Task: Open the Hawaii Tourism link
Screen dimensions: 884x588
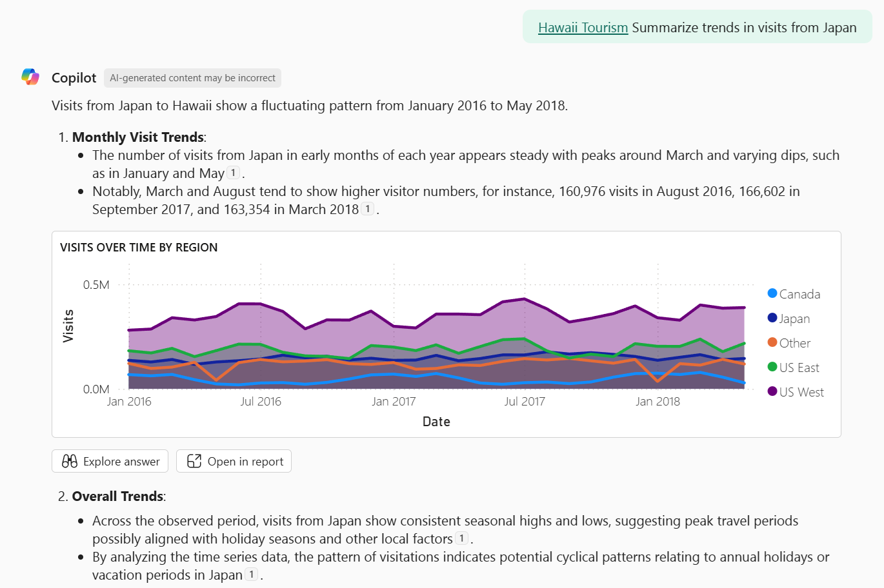Action: (x=583, y=28)
